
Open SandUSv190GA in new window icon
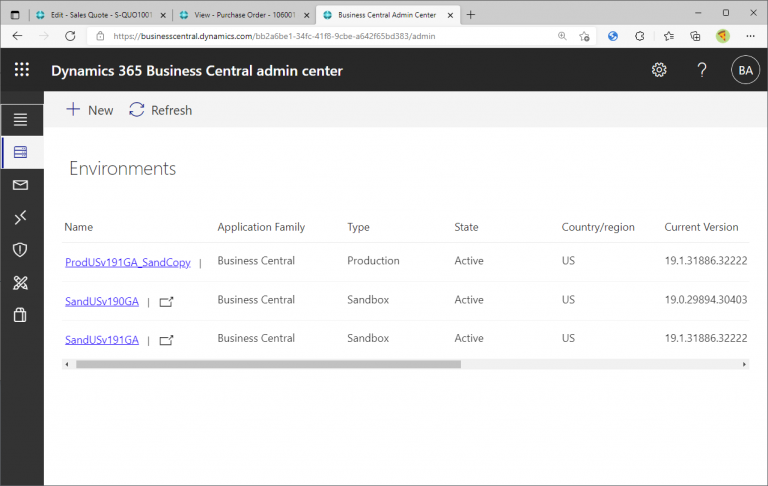[166, 301]
